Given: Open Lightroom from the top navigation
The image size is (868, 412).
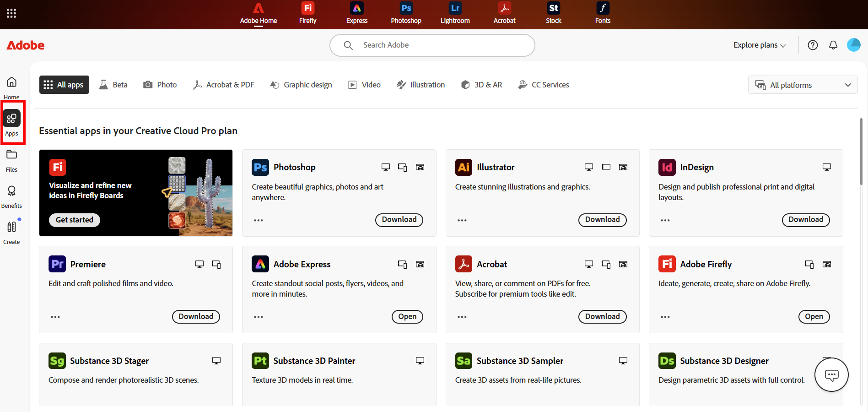Looking at the screenshot, I should pyautogui.click(x=454, y=13).
